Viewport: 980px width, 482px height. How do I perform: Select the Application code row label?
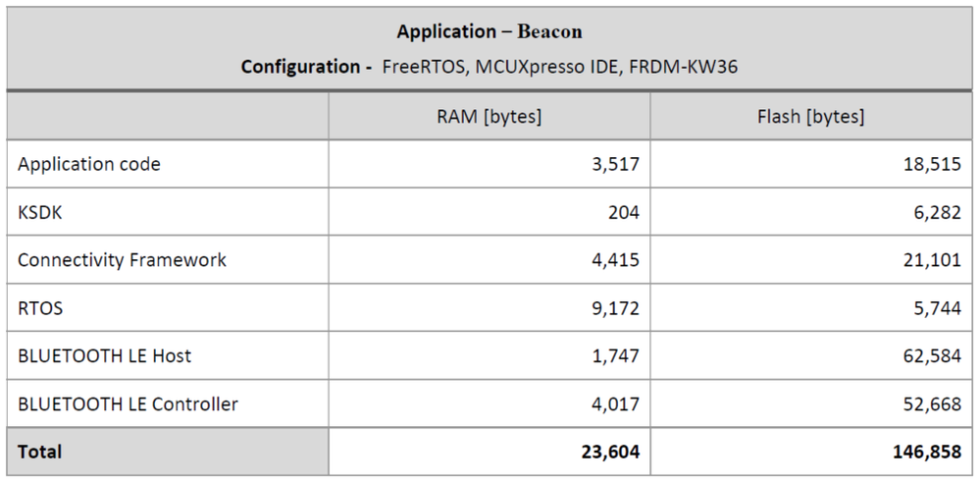click(88, 164)
